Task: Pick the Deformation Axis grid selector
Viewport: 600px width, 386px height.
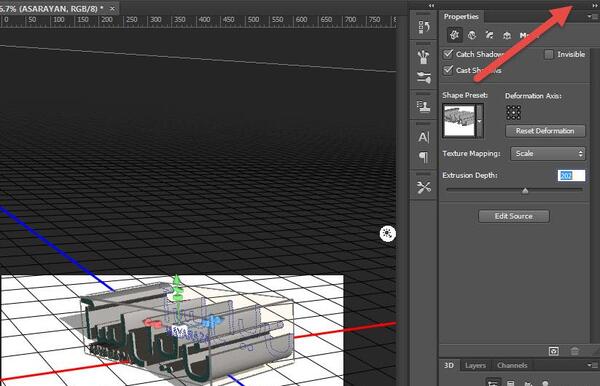Action: [x=514, y=112]
